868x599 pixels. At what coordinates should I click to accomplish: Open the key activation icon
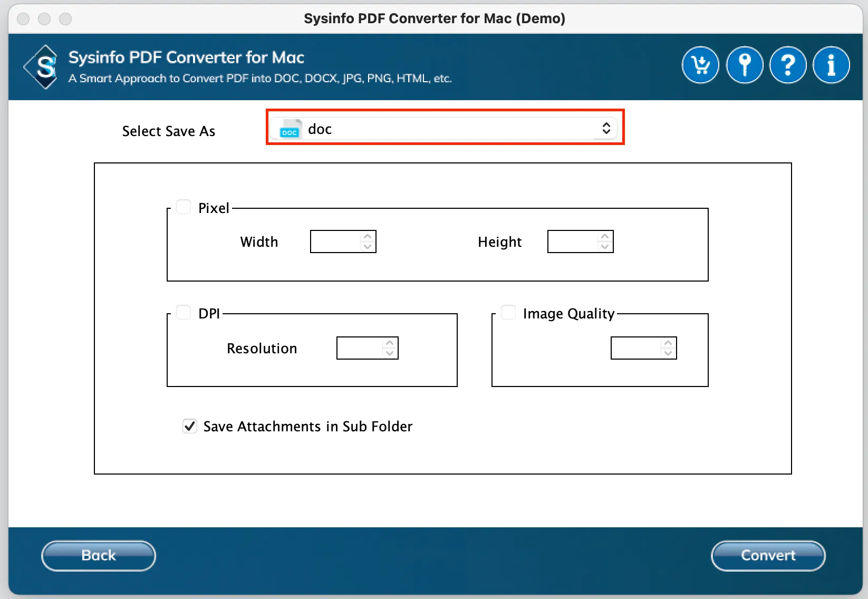point(745,65)
